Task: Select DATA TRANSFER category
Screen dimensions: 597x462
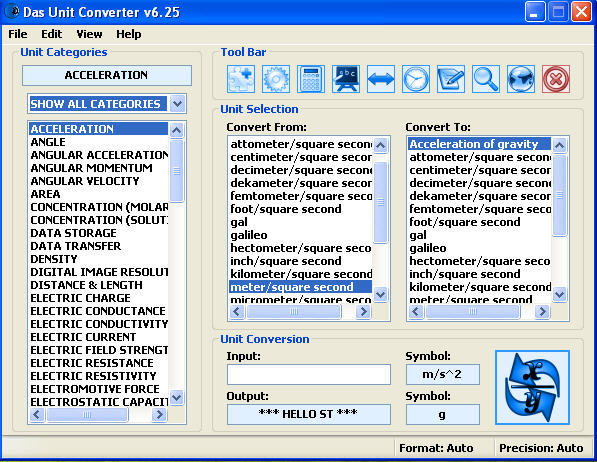Action: point(99,246)
